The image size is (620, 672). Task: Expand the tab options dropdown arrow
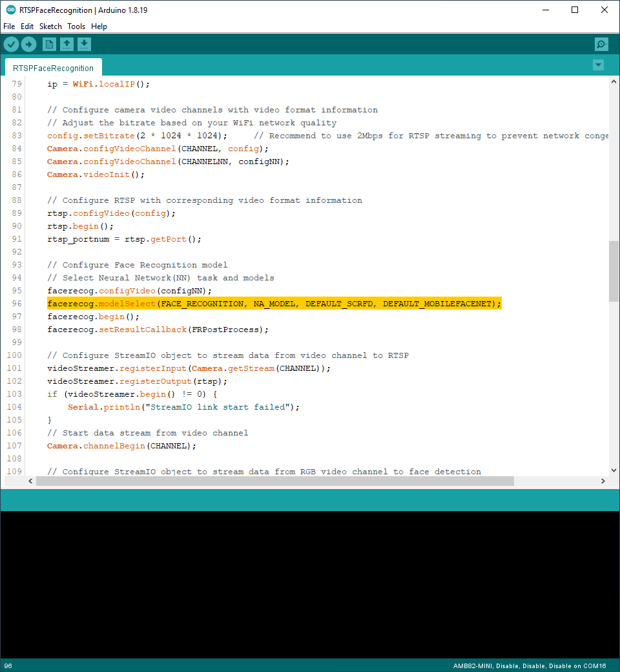pos(598,65)
